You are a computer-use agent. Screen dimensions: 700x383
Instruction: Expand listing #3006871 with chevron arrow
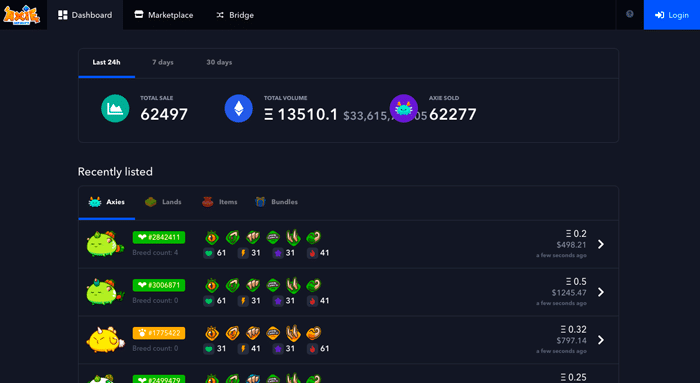[601, 292]
